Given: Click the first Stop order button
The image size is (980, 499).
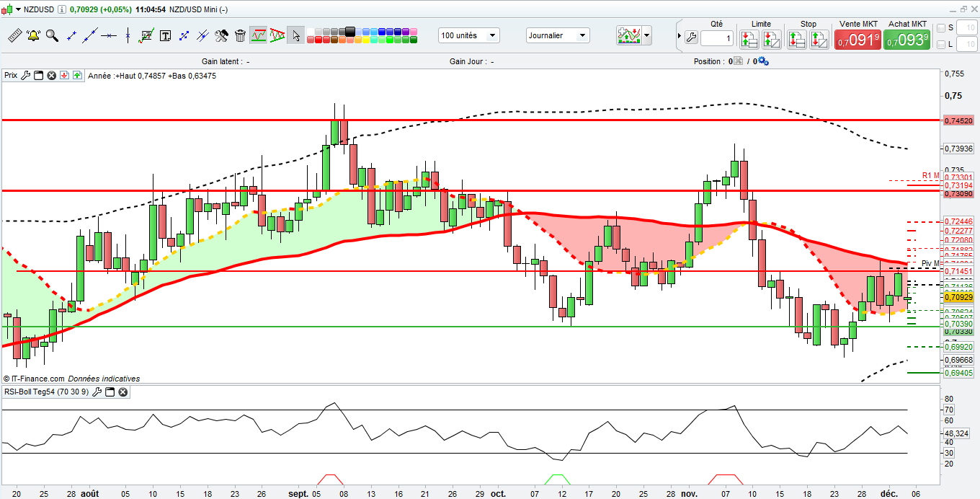Looking at the screenshot, I should 797,39.
